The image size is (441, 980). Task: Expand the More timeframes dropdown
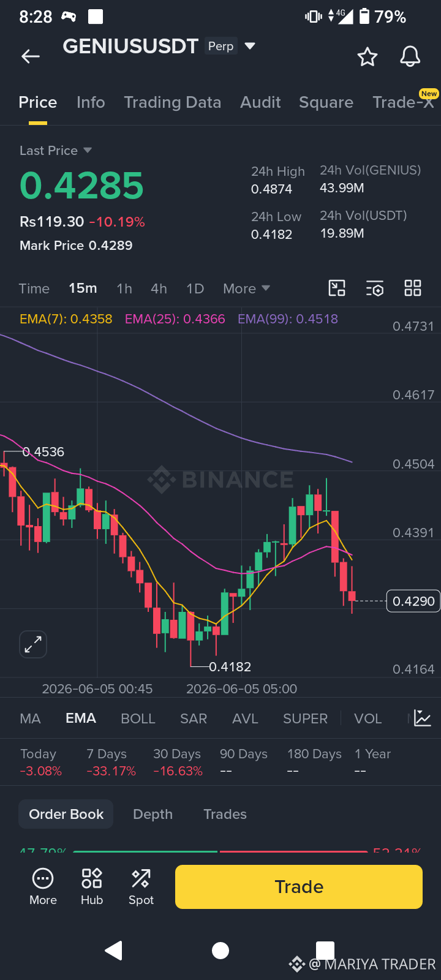point(246,288)
